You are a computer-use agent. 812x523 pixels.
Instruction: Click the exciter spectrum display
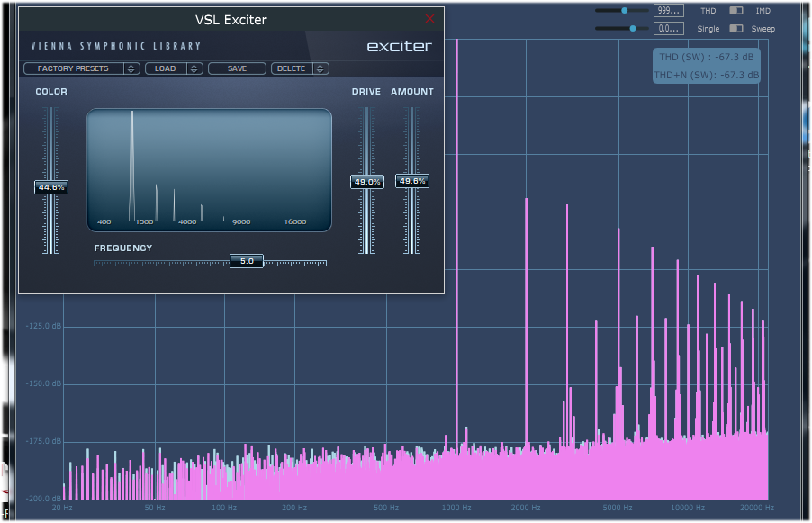[209, 170]
